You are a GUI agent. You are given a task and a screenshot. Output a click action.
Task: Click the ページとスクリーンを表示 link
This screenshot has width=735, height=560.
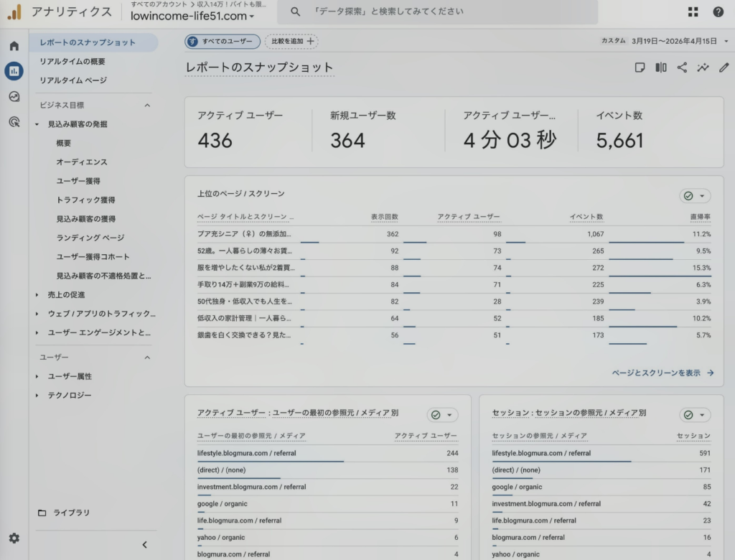tap(663, 373)
